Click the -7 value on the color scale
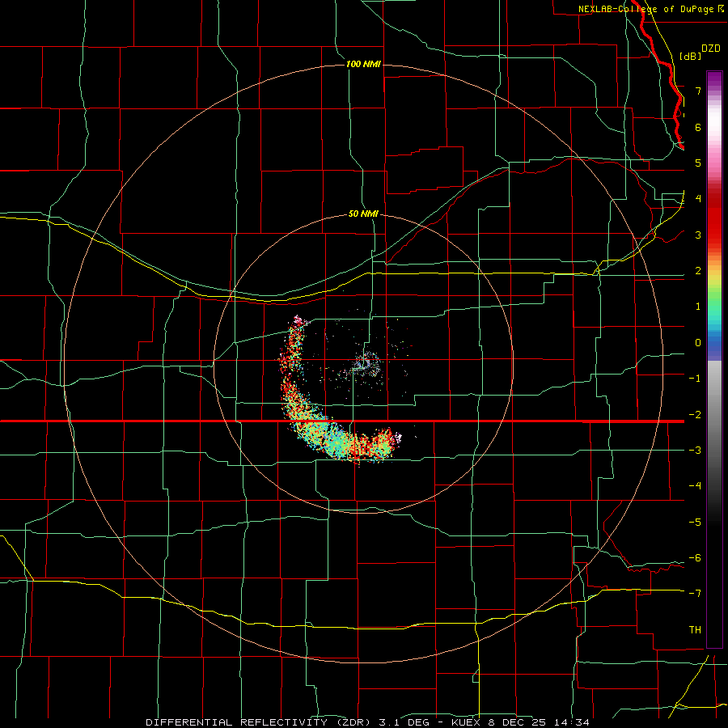The width and height of the screenshot is (728, 728). (695, 594)
